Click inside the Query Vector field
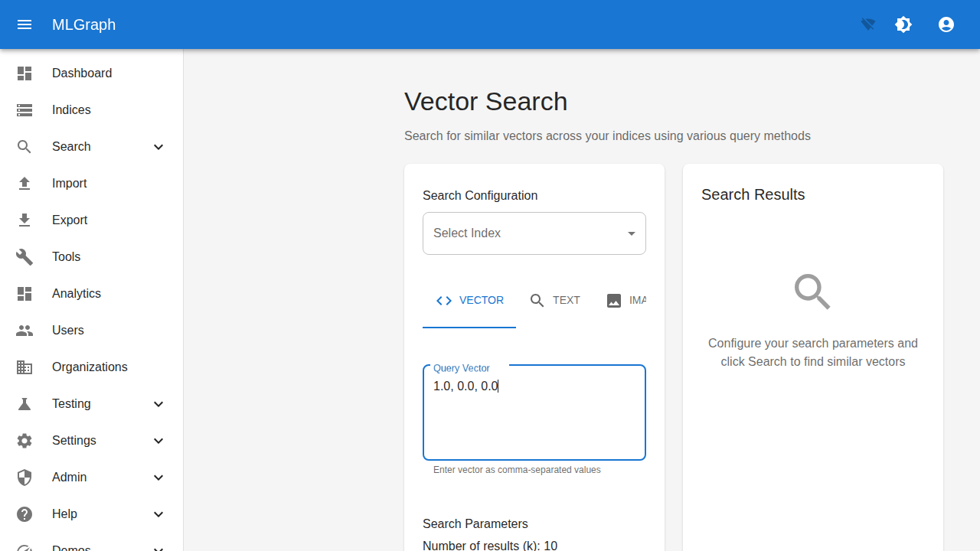 click(534, 412)
